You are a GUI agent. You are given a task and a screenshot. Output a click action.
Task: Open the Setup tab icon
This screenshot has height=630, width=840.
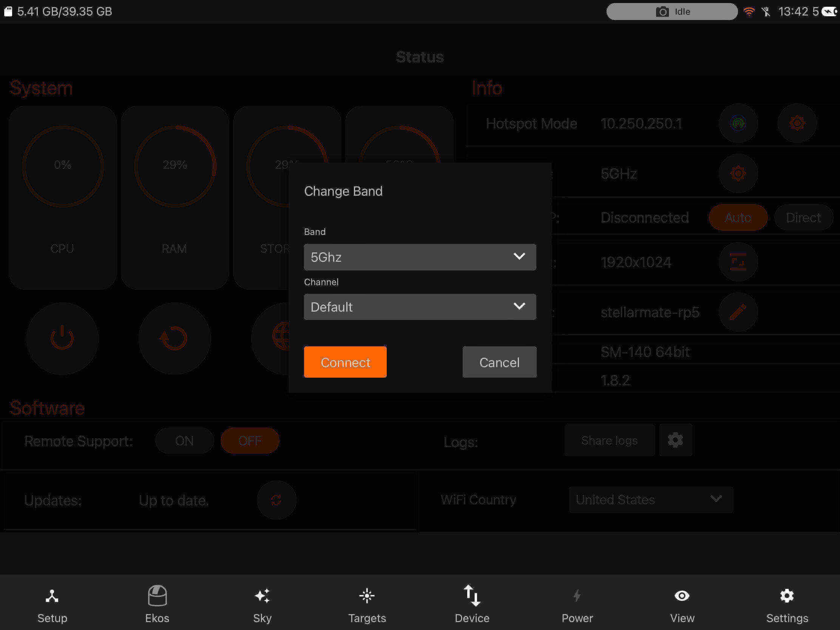coord(52,596)
